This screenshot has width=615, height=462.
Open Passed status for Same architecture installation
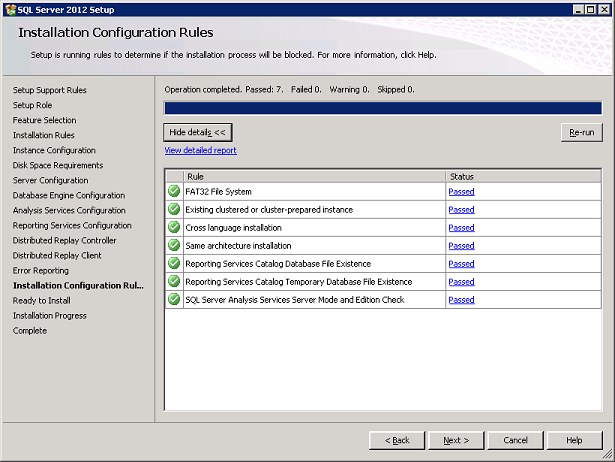(x=462, y=246)
